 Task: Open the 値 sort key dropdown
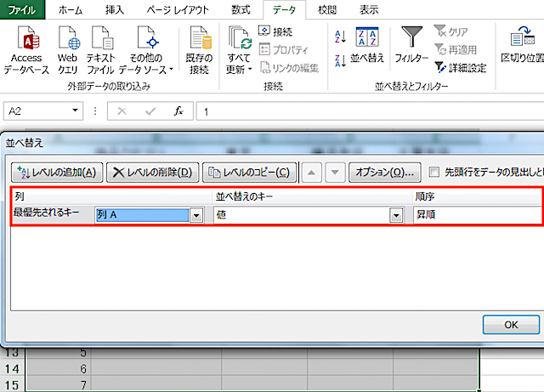(396, 216)
